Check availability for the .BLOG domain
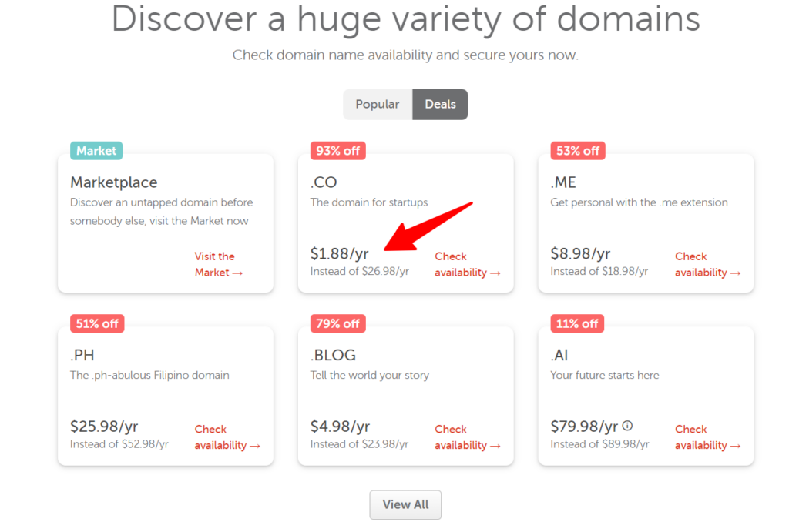 click(x=461, y=437)
